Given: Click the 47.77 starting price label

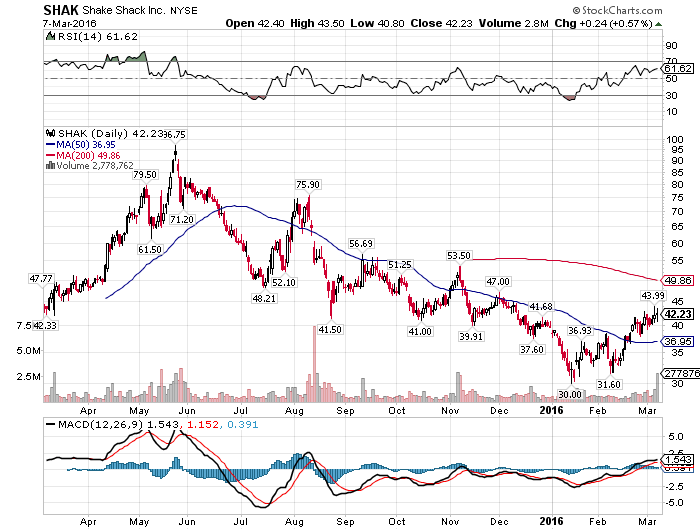Looking at the screenshot, I should (41, 279).
